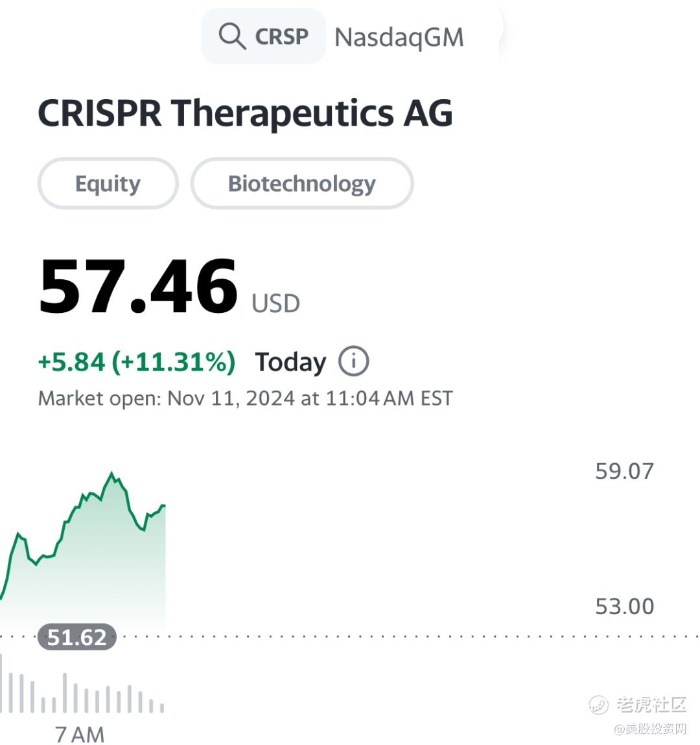Click the search magnifier icon

[x=231, y=36]
